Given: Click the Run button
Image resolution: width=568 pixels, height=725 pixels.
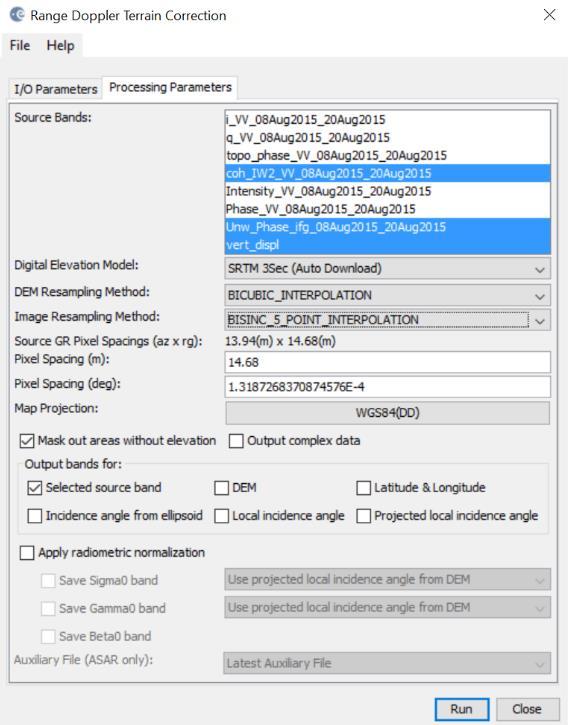Looking at the screenshot, I should click(x=461, y=709).
